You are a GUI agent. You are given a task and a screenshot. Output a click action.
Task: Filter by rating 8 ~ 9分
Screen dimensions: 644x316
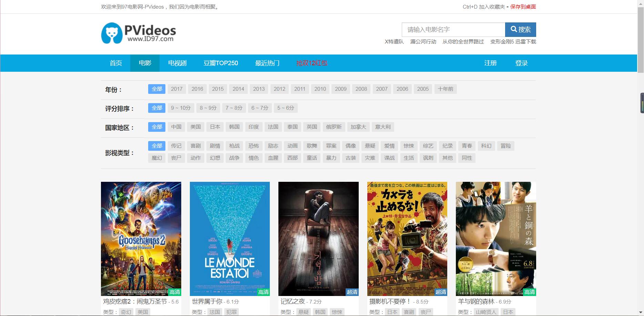[x=208, y=108]
